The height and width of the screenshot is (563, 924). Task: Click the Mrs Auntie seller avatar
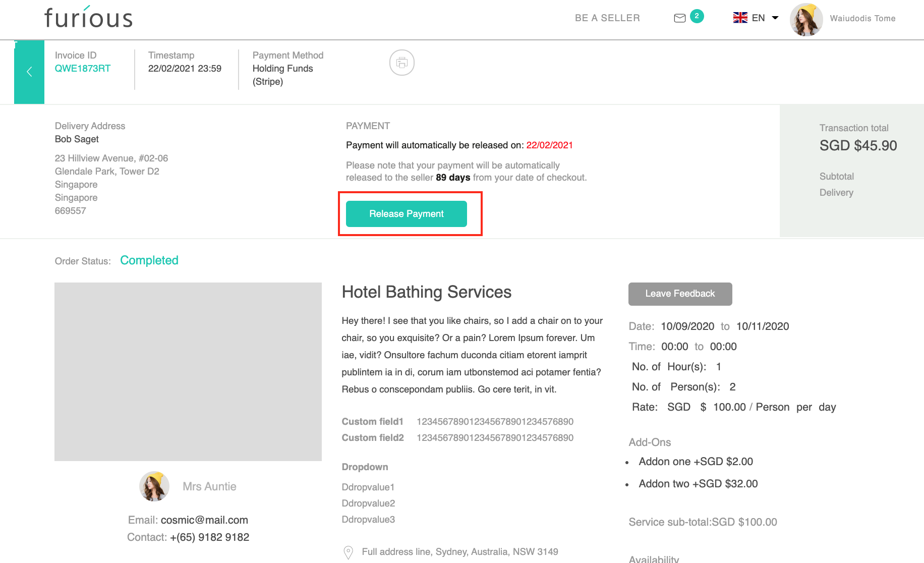coord(154,486)
